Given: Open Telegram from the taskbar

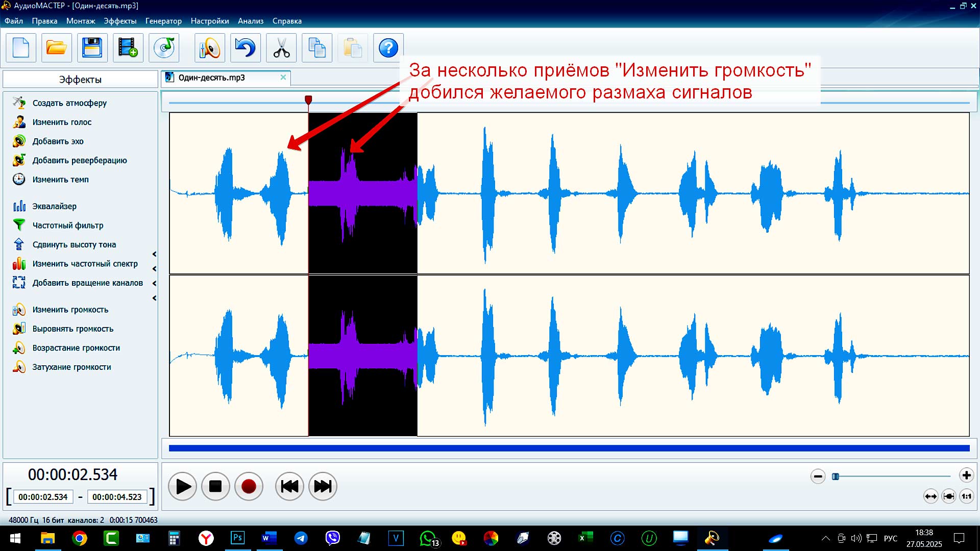Looking at the screenshot, I should click(x=301, y=538).
